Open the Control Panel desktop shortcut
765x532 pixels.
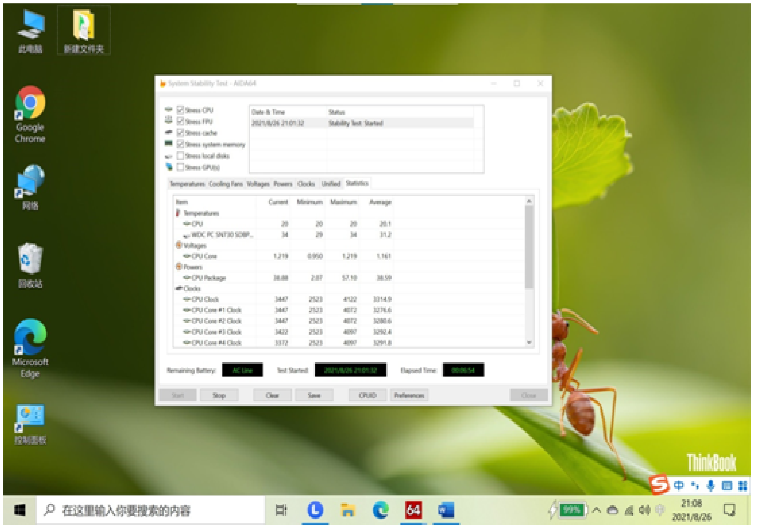pyautogui.click(x=30, y=425)
